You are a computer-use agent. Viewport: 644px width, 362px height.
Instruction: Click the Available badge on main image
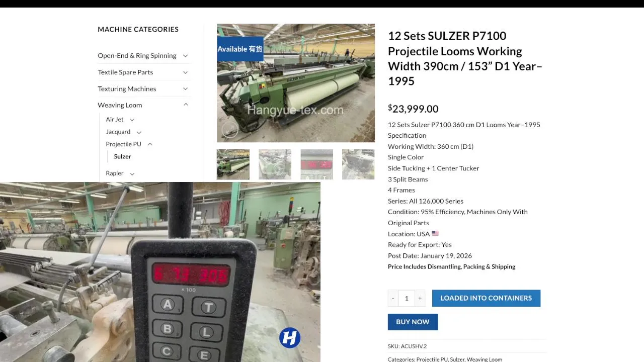pyautogui.click(x=240, y=49)
